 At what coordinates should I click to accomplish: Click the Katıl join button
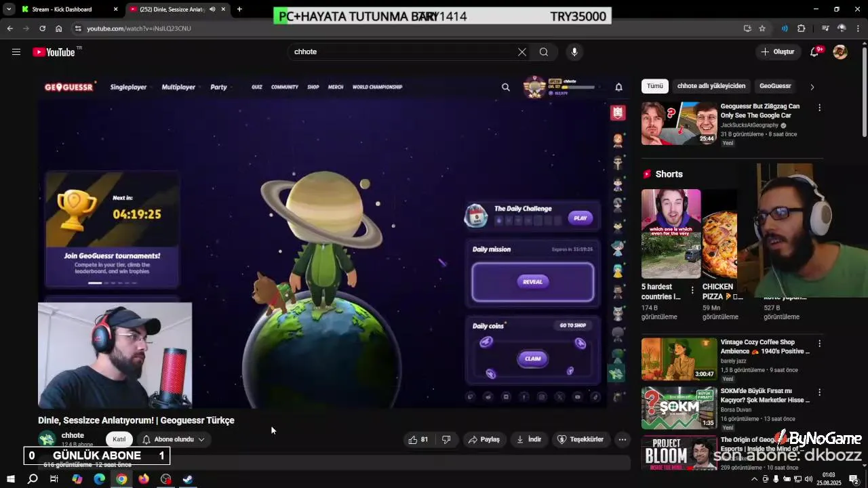119,439
